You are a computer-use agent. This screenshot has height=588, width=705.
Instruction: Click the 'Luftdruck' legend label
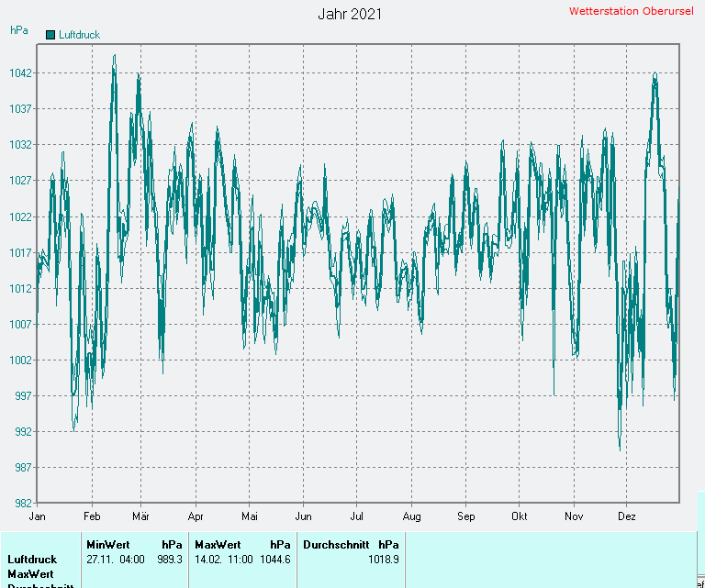click(79, 35)
